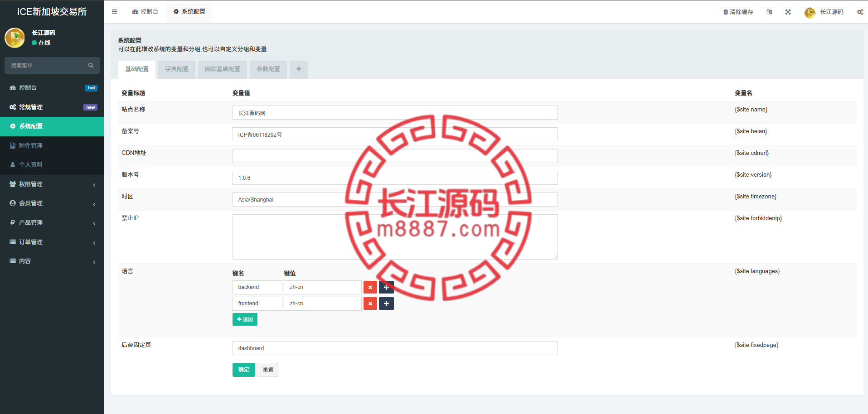
Task: Click the frontend key name field
Action: (x=257, y=303)
